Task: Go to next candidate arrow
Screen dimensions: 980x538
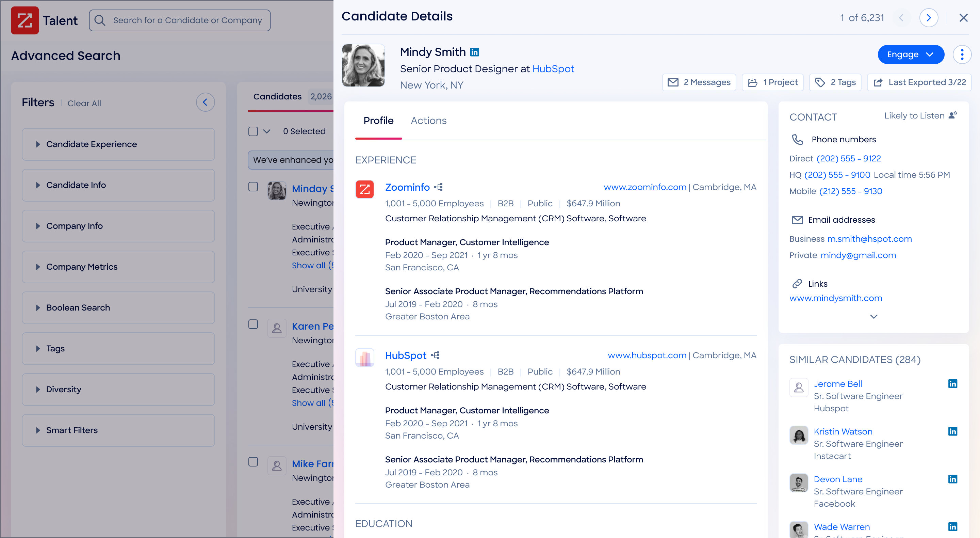Action: point(928,17)
